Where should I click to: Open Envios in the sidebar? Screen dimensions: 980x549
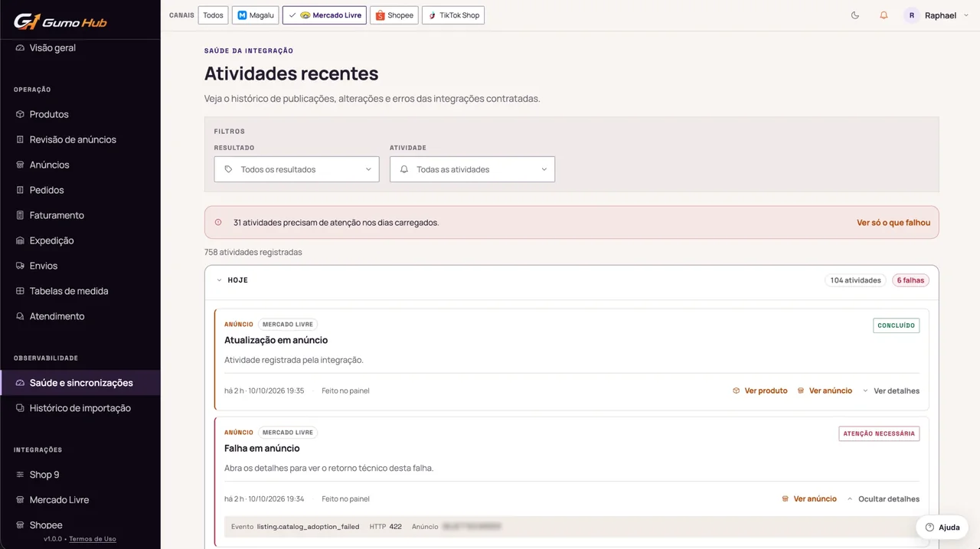80,266
